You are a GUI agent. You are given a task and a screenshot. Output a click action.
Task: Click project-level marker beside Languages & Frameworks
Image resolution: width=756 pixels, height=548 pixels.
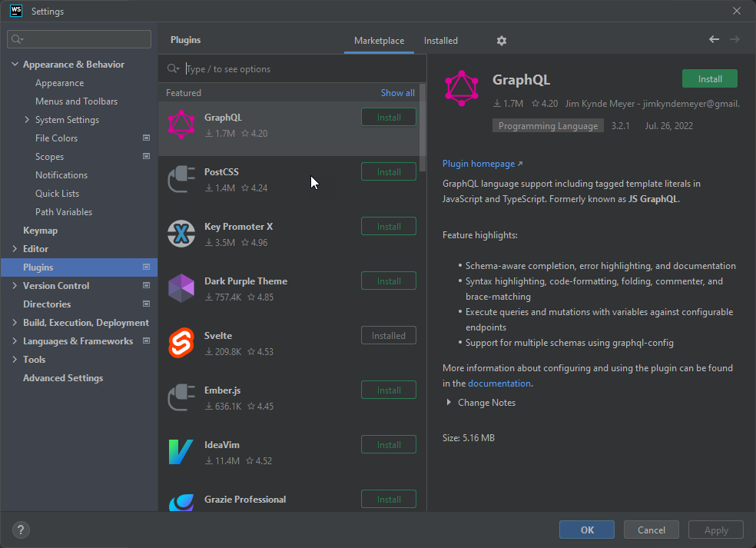(146, 340)
